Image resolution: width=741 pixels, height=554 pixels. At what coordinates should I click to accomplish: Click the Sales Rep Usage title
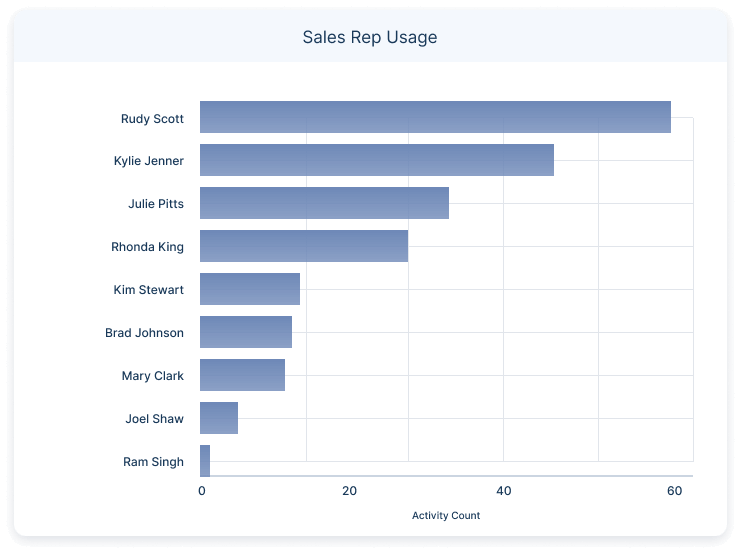tap(370, 37)
